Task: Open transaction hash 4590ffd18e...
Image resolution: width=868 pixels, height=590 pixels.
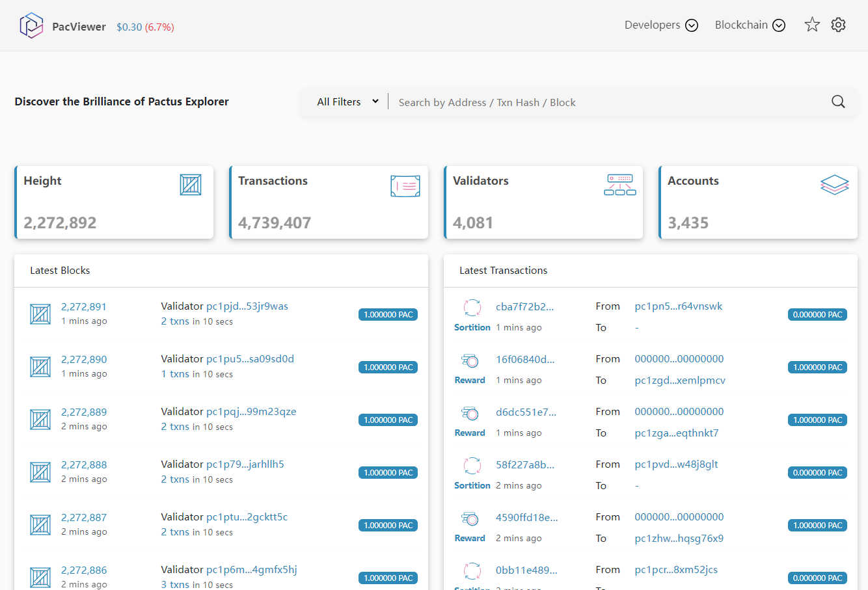Action: coord(527,517)
